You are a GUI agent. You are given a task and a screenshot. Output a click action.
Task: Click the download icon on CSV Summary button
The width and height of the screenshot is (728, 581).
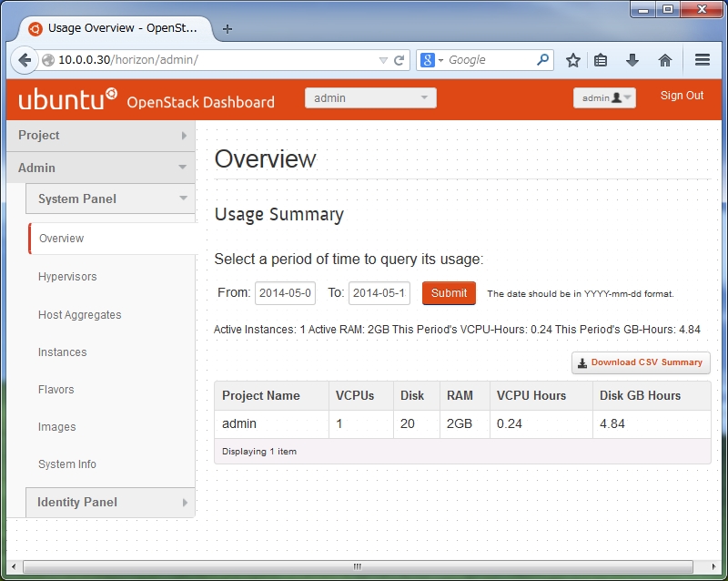(x=581, y=362)
